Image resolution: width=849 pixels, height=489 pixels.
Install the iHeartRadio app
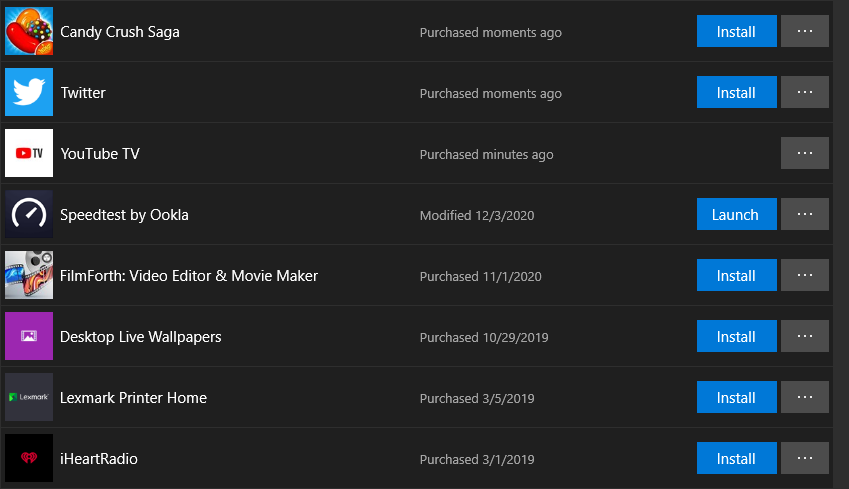736,458
